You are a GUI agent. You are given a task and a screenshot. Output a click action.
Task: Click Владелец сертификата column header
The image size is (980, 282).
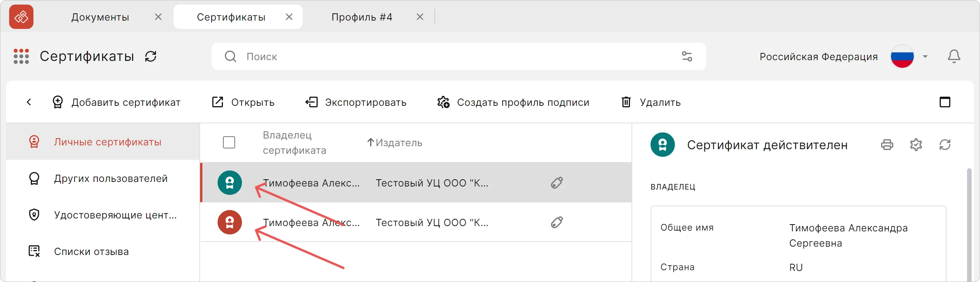(294, 143)
